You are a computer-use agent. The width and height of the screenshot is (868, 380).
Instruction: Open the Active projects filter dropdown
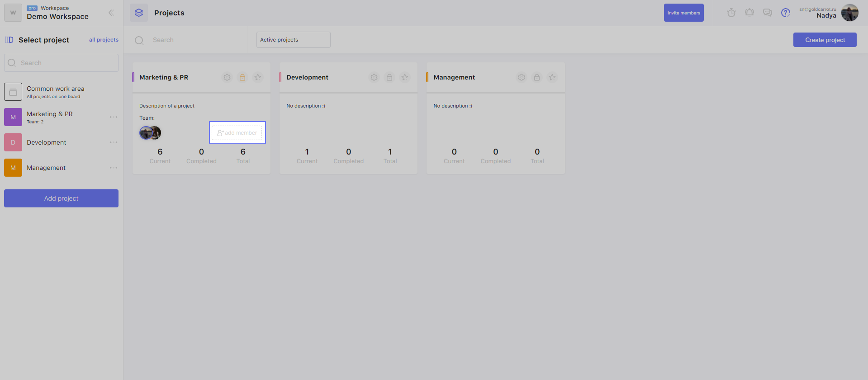(x=293, y=40)
